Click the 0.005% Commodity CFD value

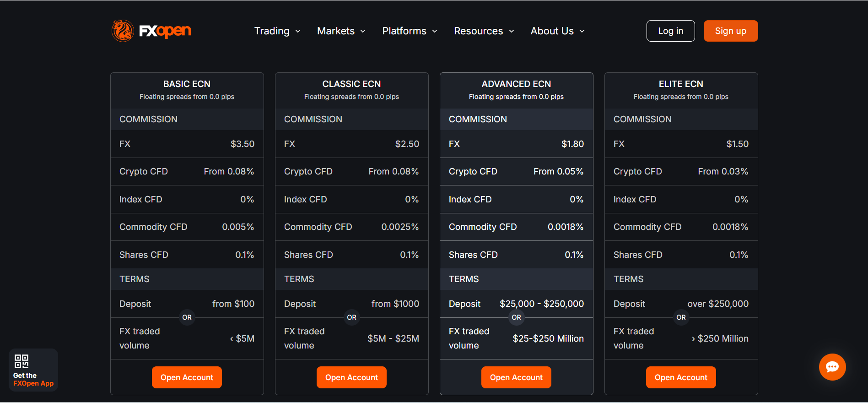point(238,227)
